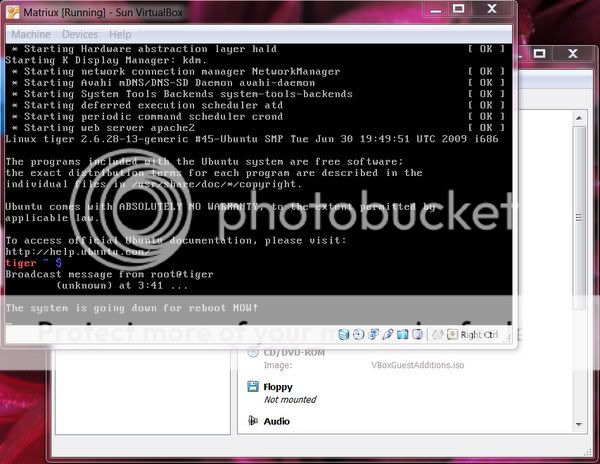
Task: Click the 'Not mounted' floppy status text
Action: [x=290, y=400]
